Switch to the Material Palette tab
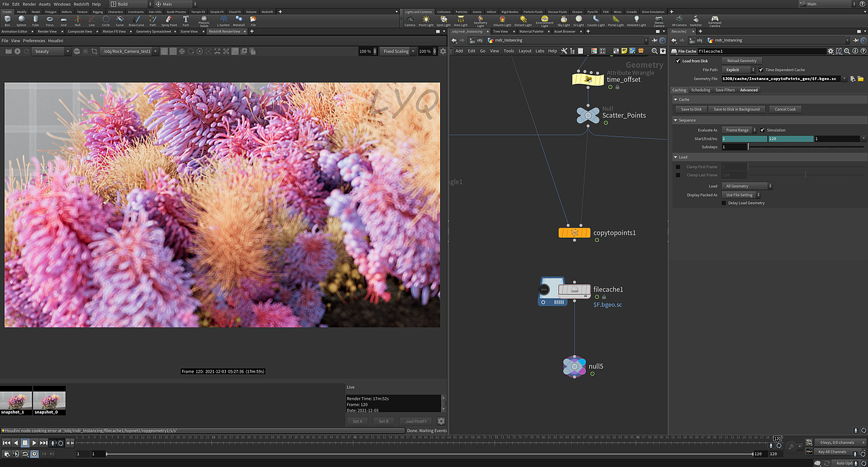The height and width of the screenshot is (467, 868). 532,31
